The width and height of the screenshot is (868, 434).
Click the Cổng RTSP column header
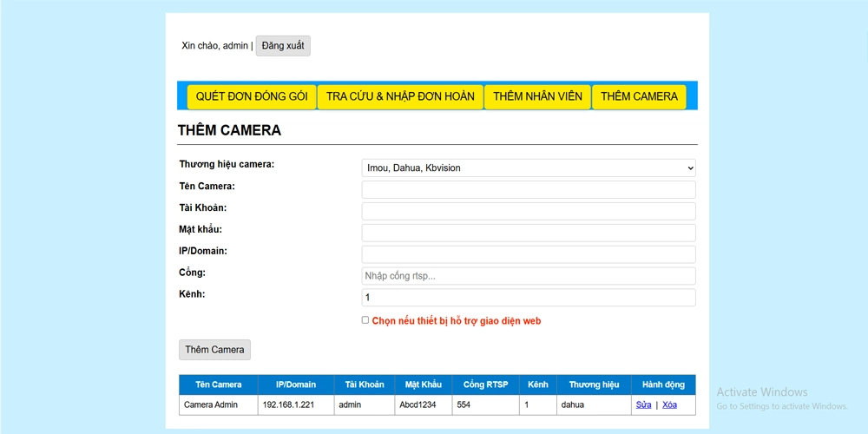point(486,385)
